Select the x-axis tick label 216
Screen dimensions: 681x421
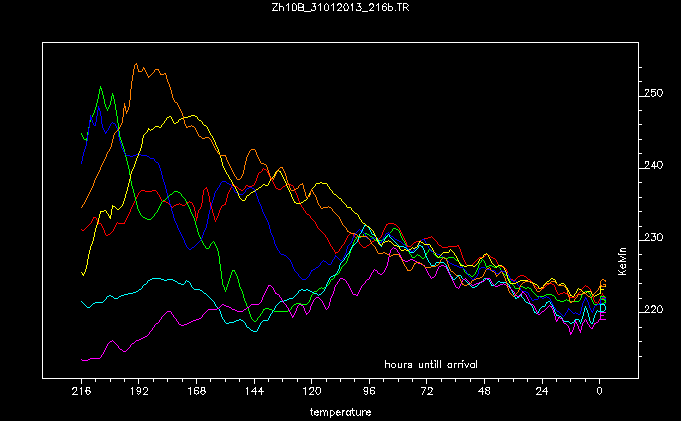point(81,391)
